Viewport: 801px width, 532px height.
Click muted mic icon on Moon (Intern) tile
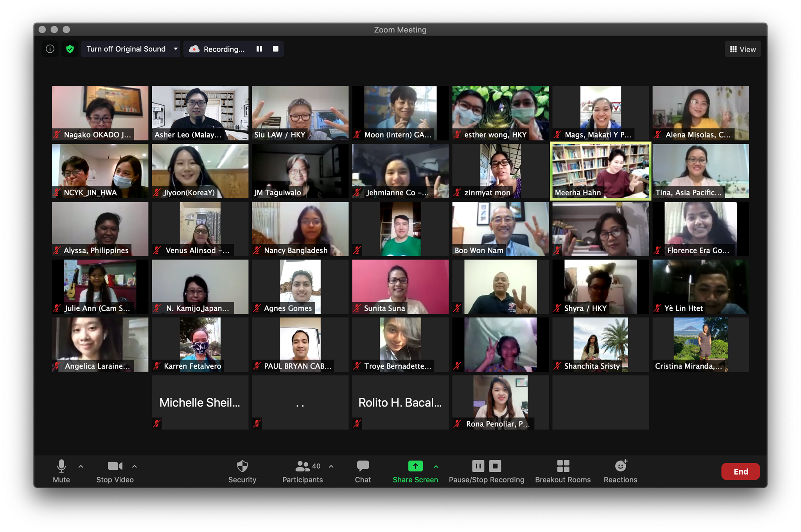tap(357, 134)
